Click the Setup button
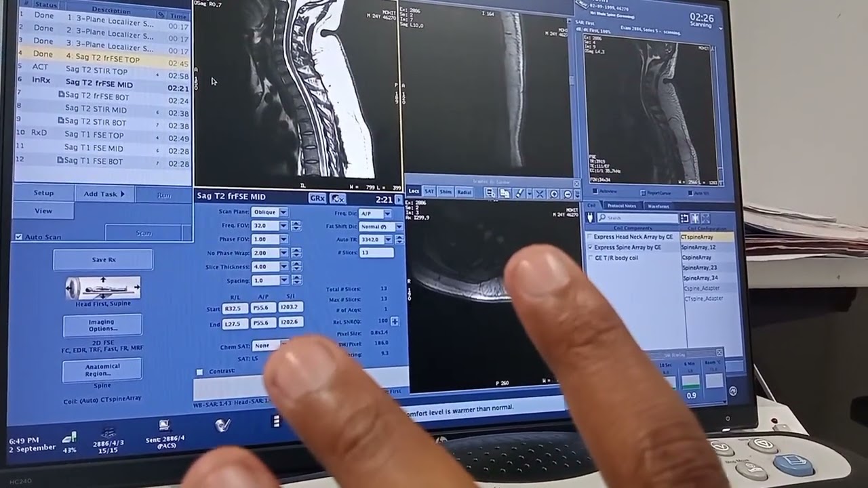This screenshot has width=868, height=488. (x=43, y=193)
